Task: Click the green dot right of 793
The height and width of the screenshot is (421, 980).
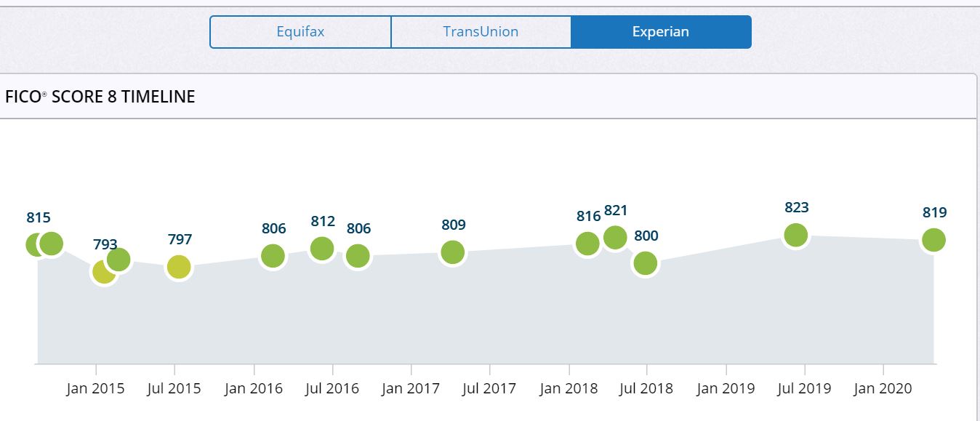Action: pos(119,259)
